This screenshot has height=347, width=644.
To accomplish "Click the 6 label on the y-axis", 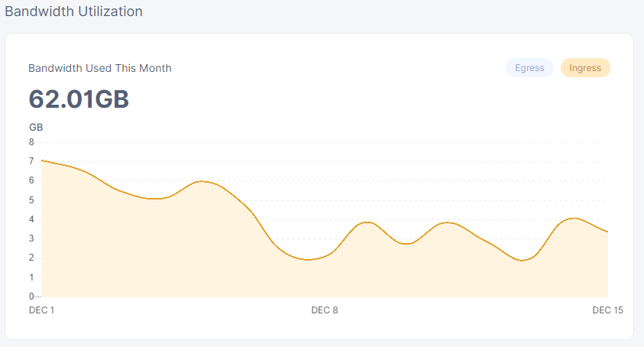I will (31, 180).
